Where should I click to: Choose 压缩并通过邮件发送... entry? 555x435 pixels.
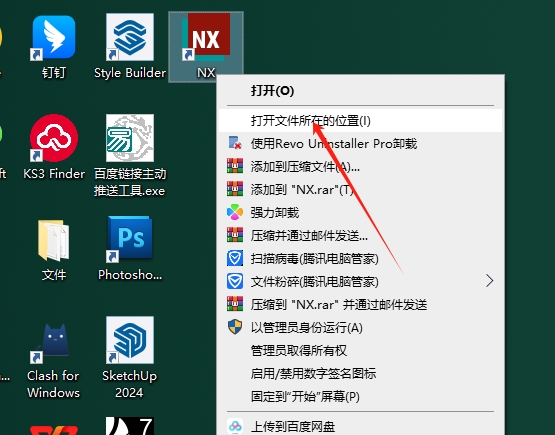(x=360, y=235)
